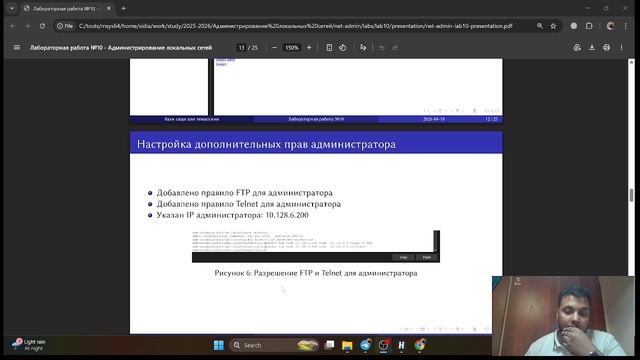Click the bullet Добавлено правило FTP для администратора
640x360 pixels.
(x=244, y=193)
